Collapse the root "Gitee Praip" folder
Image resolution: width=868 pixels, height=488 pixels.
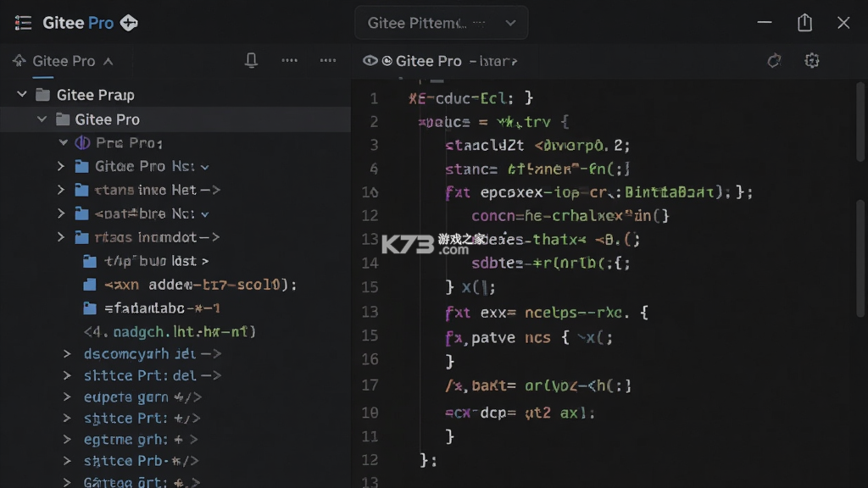[21, 95]
